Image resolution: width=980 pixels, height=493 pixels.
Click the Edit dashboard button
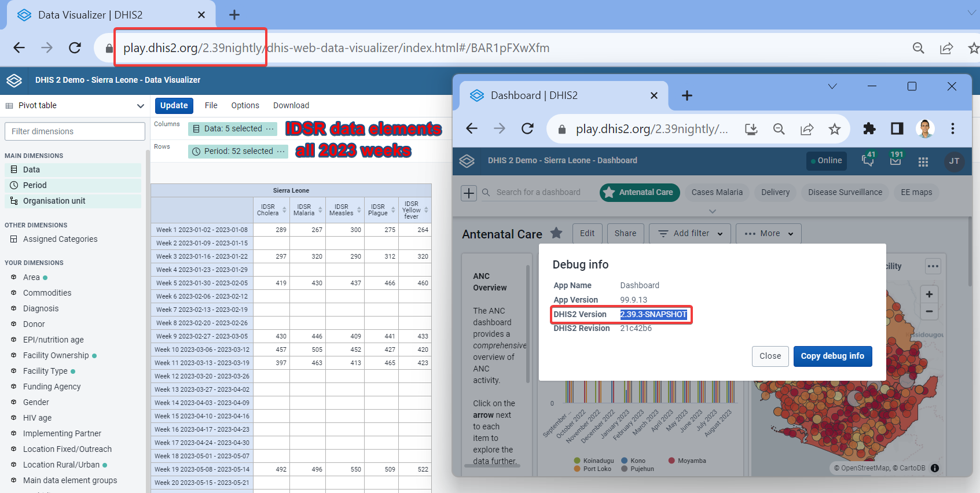[x=588, y=233]
